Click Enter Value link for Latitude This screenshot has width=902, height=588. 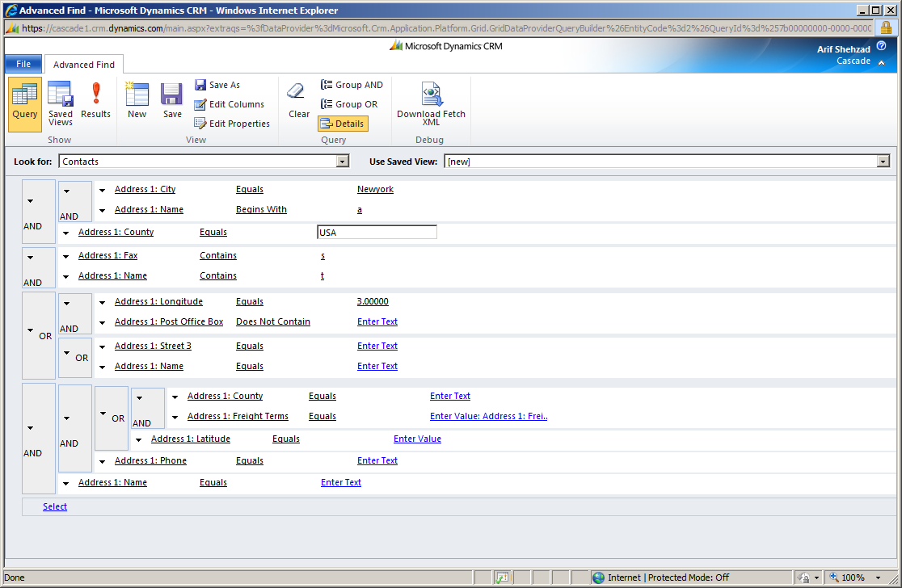coord(417,439)
